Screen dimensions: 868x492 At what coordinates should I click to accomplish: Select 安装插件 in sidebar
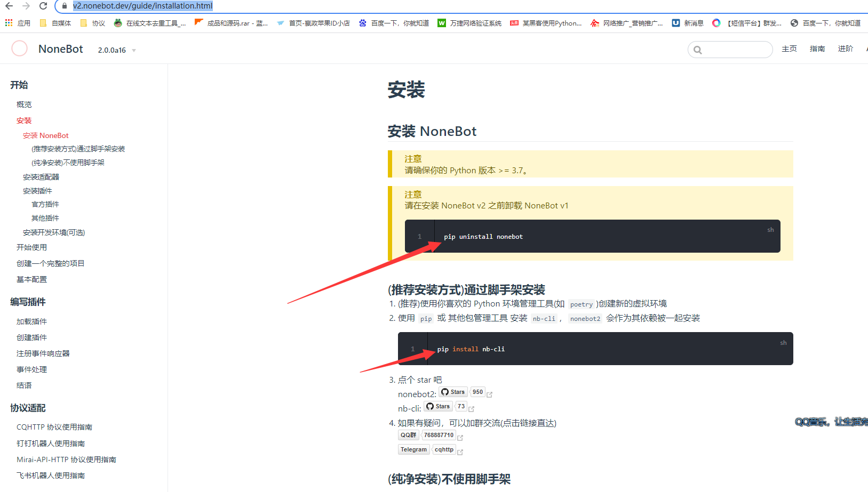click(x=37, y=191)
